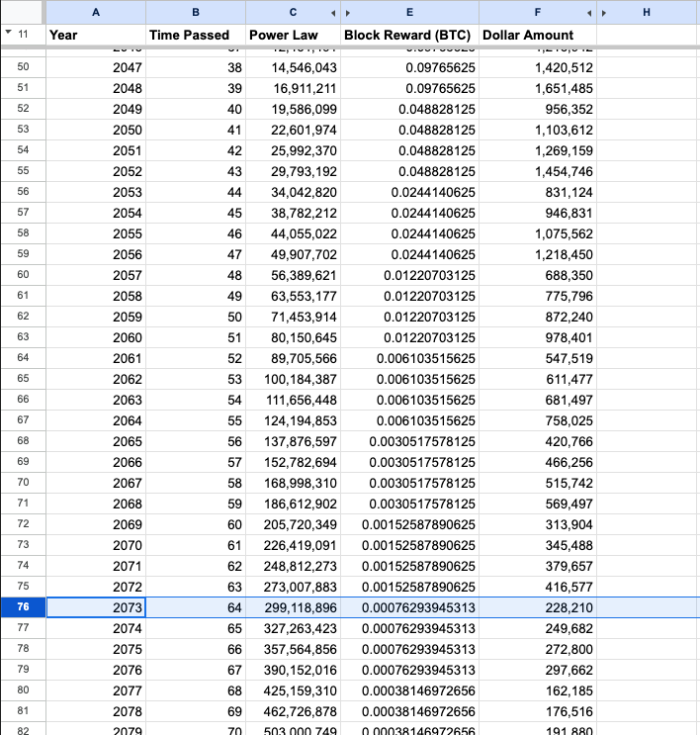Select row 76 header

point(23,607)
